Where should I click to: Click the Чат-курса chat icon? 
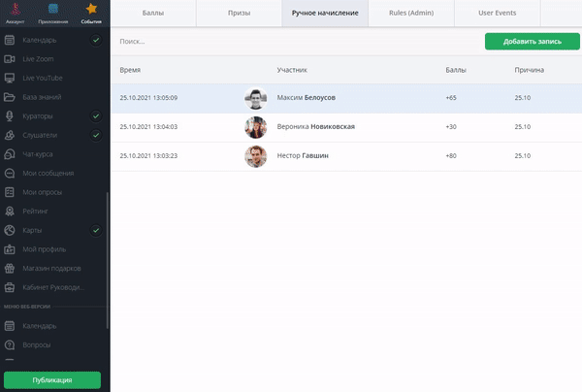pos(10,154)
